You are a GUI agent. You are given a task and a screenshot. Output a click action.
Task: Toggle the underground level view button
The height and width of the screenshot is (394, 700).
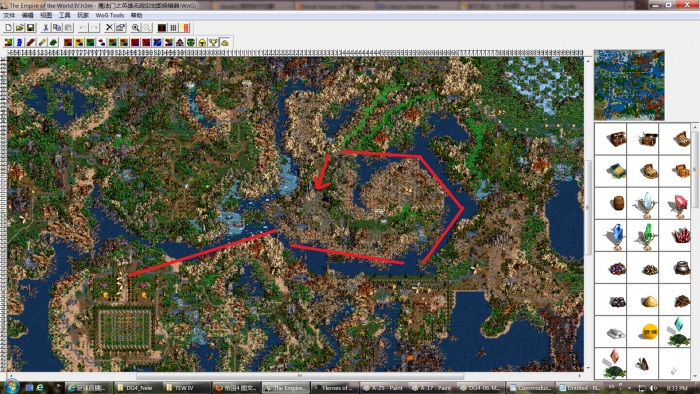tap(162, 28)
